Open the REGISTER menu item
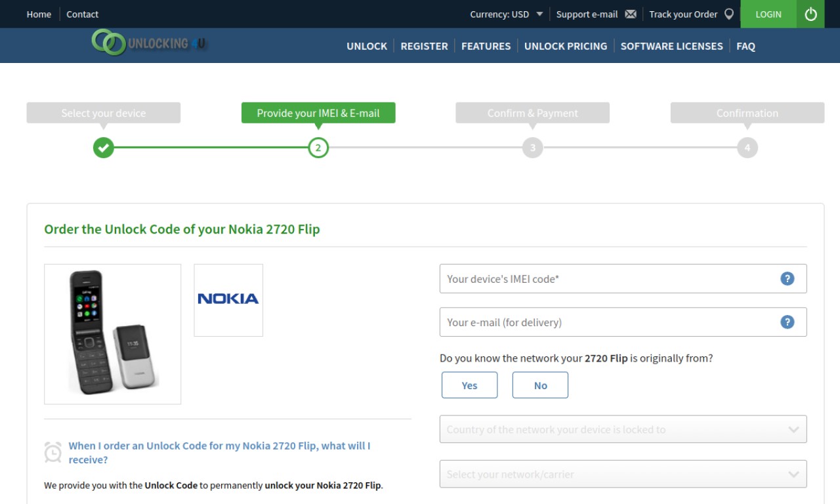840x504 pixels. (424, 46)
